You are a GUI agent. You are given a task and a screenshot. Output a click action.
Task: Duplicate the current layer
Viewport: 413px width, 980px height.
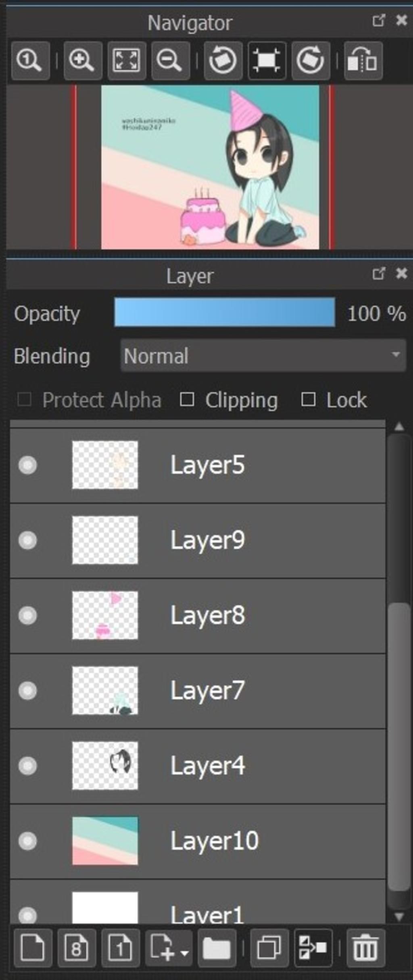click(x=269, y=947)
